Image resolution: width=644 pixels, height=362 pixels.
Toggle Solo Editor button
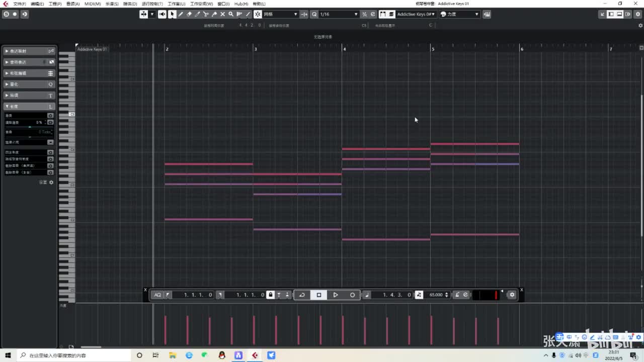[6, 14]
